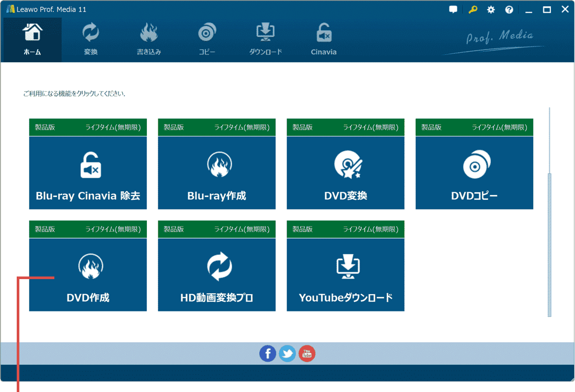Open the コピー tab

(206, 39)
